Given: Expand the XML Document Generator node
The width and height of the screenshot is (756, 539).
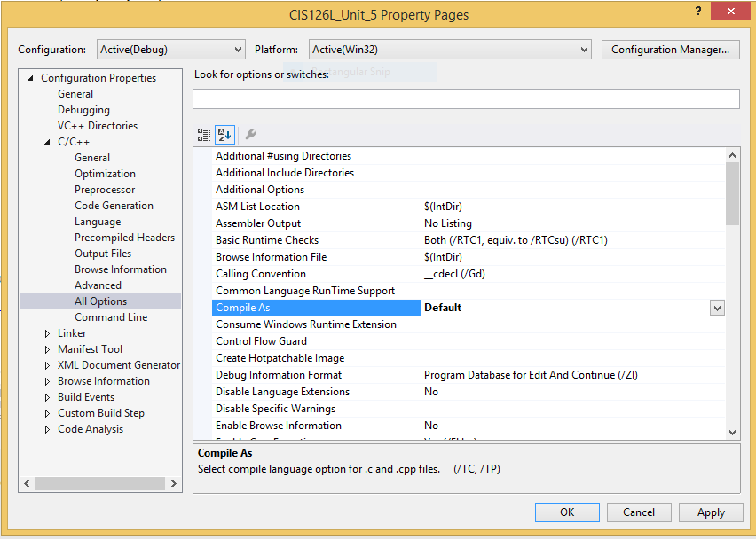Looking at the screenshot, I should (47, 365).
